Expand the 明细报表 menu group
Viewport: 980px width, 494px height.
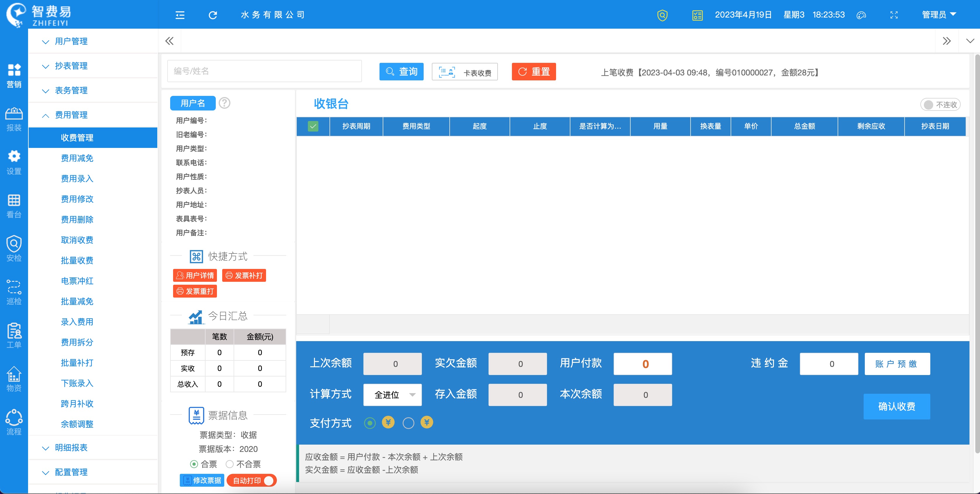pos(93,448)
